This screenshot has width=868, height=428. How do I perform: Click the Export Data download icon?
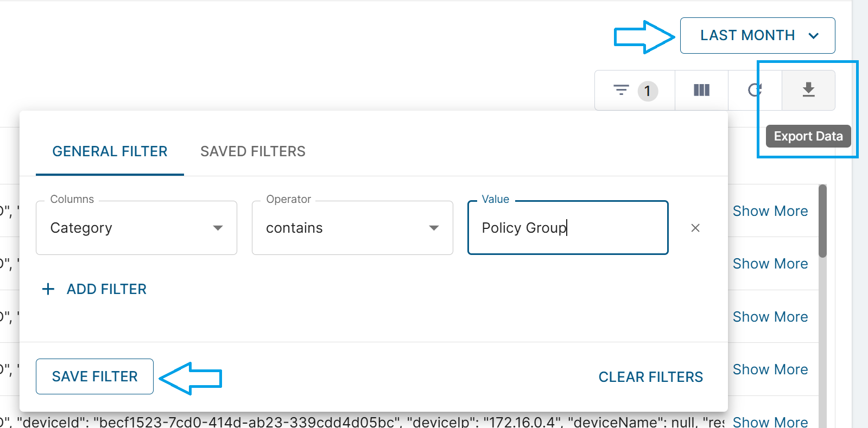click(808, 90)
